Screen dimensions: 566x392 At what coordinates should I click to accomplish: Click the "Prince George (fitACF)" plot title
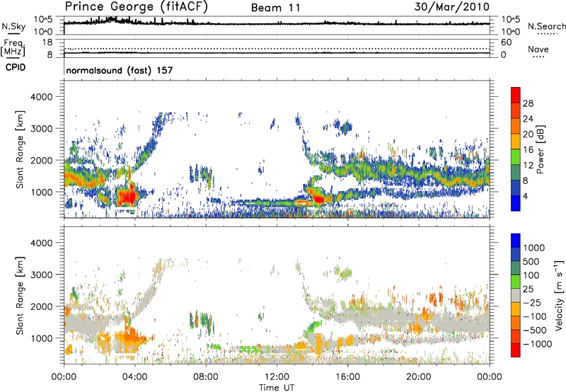(x=136, y=7)
